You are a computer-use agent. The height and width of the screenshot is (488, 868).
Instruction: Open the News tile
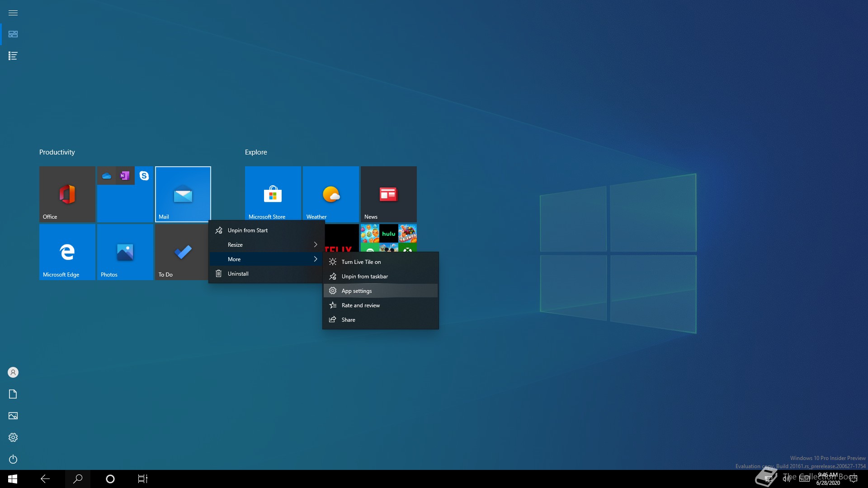click(389, 194)
